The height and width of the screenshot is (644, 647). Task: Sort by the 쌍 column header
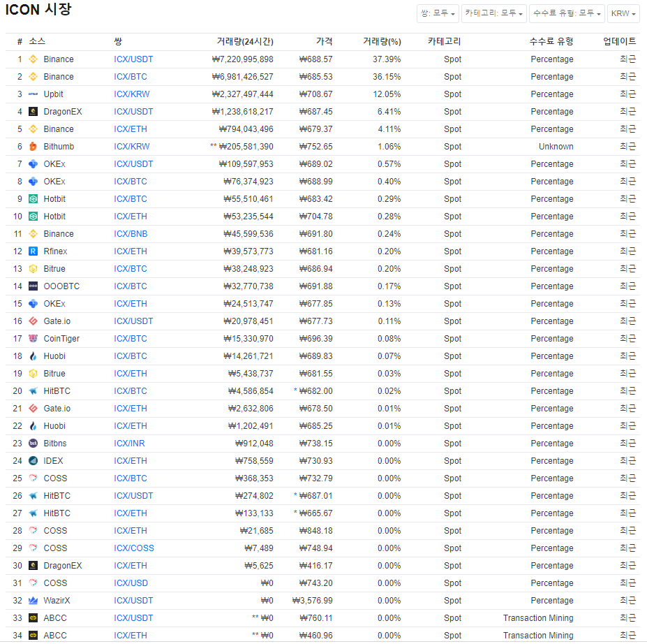click(119, 42)
